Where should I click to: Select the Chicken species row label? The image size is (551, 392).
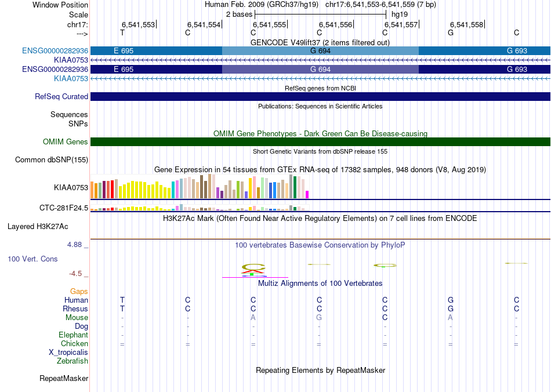(x=74, y=343)
